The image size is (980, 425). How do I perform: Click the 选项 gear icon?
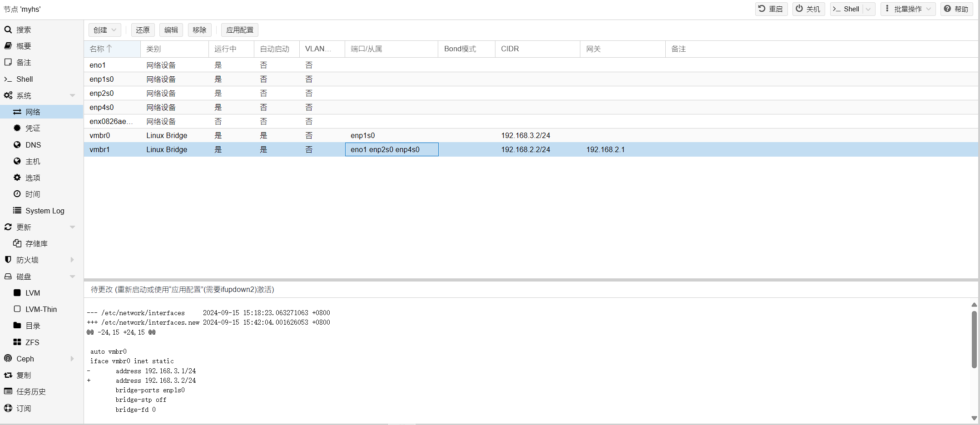17,178
